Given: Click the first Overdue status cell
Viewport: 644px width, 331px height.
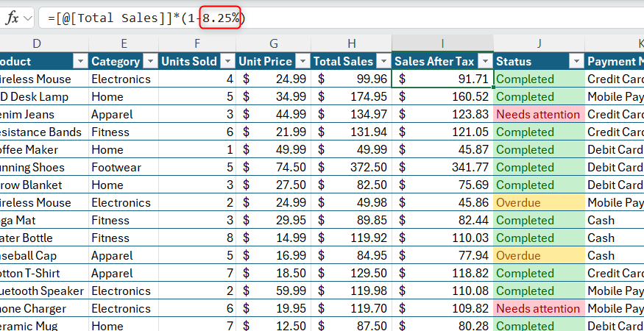Looking at the screenshot, I should [x=539, y=202].
